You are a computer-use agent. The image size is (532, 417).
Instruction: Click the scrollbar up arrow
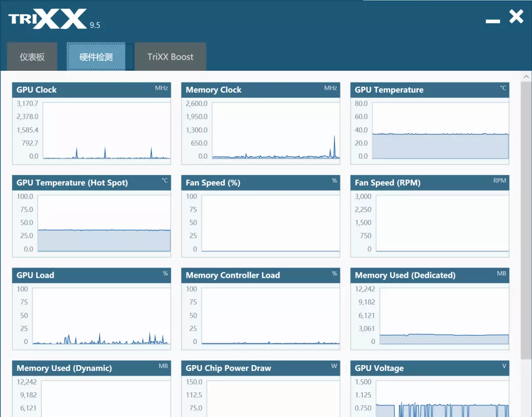(526, 76)
